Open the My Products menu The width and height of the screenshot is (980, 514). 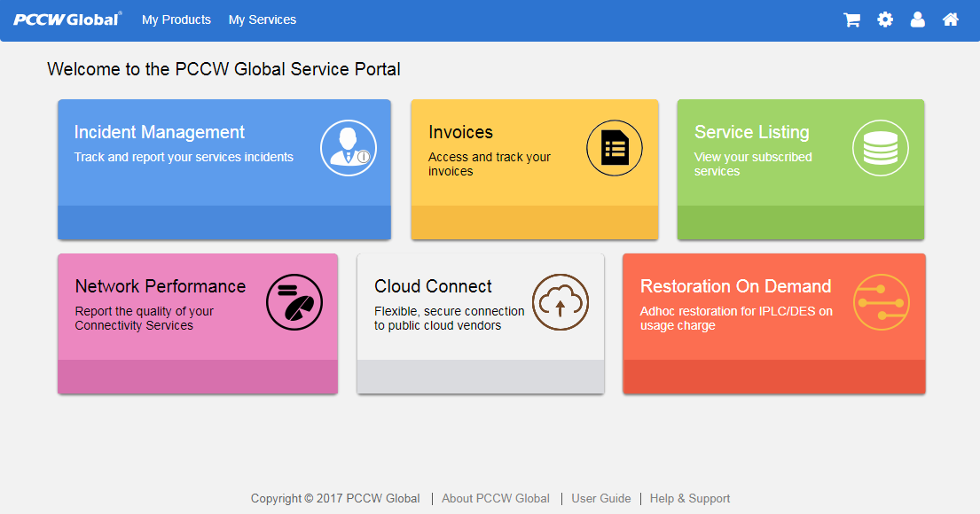pos(176,20)
